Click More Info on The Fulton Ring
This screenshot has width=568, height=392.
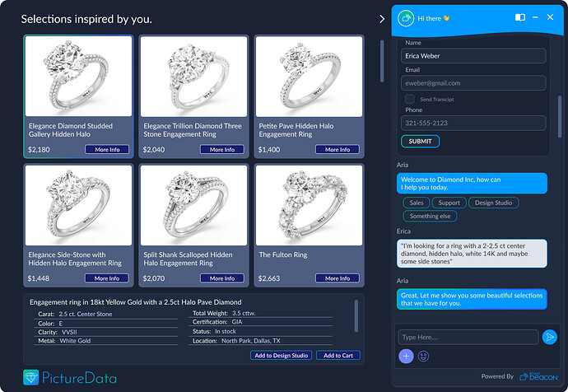[338, 278]
